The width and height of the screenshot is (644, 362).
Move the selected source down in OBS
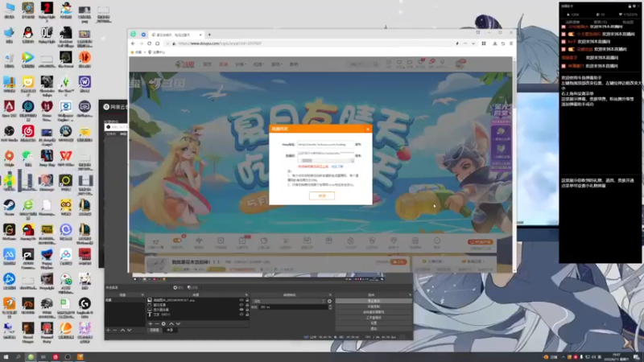[x=178, y=324]
